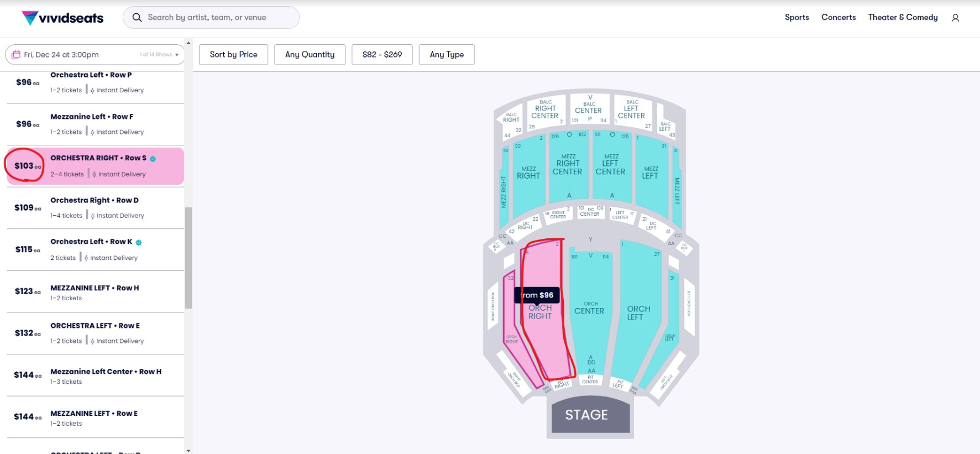Screen dimensions: 980x454
Task: Open the $82 - $269 price range filter
Action: point(382,54)
